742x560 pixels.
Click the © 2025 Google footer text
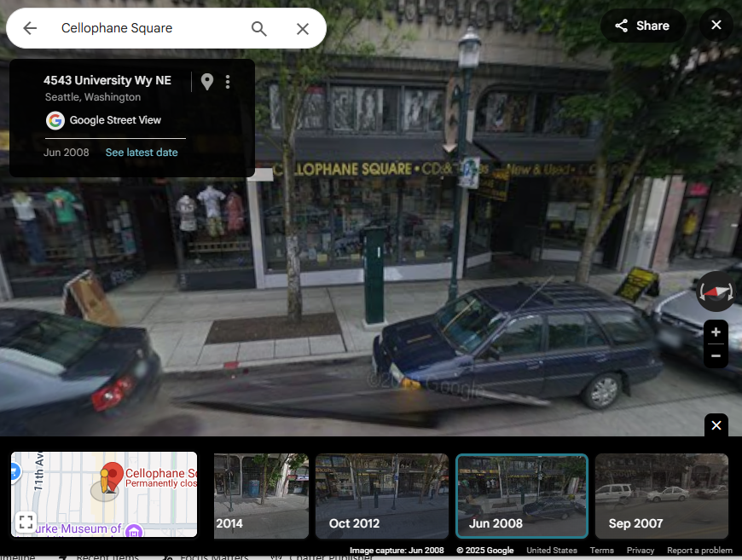(x=485, y=550)
